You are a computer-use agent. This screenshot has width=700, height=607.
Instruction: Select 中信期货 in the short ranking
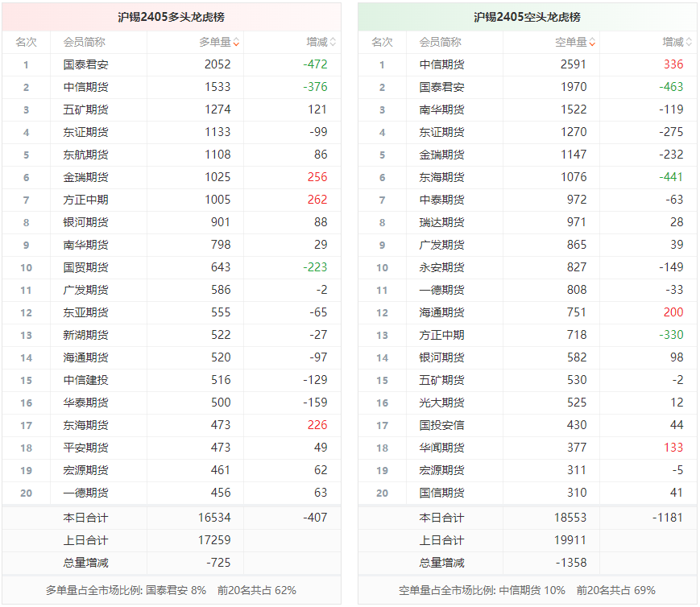click(x=441, y=64)
